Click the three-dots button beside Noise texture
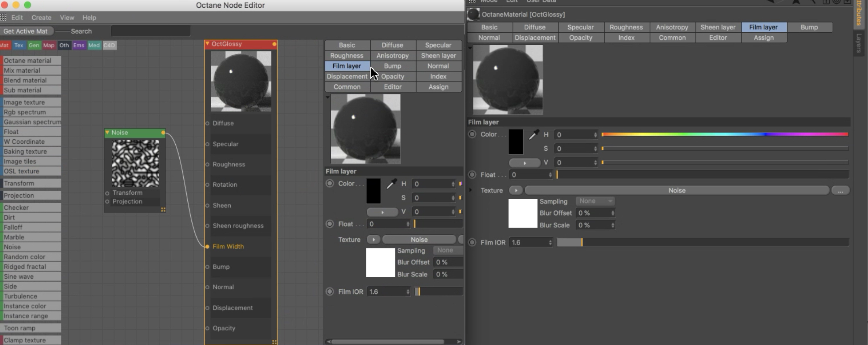This screenshot has width=868, height=345. click(x=841, y=190)
